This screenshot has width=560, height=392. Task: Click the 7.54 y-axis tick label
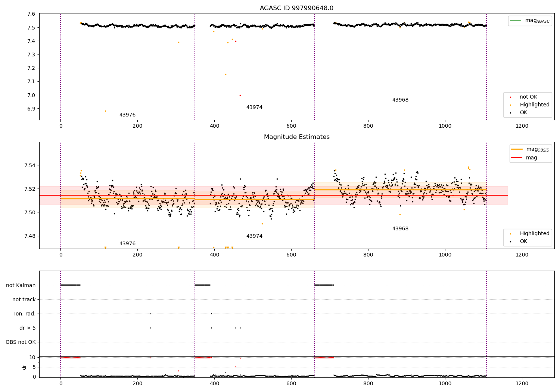click(x=30, y=166)
